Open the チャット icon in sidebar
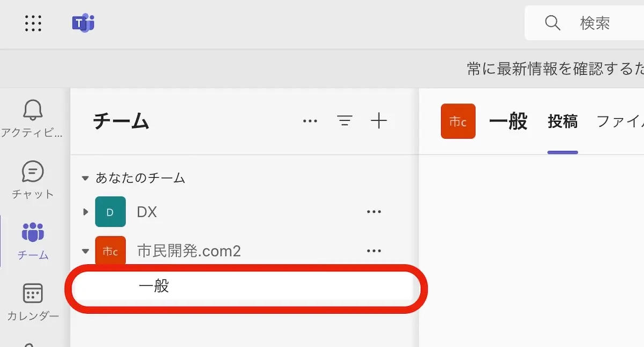The image size is (644, 347). pyautogui.click(x=32, y=173)
